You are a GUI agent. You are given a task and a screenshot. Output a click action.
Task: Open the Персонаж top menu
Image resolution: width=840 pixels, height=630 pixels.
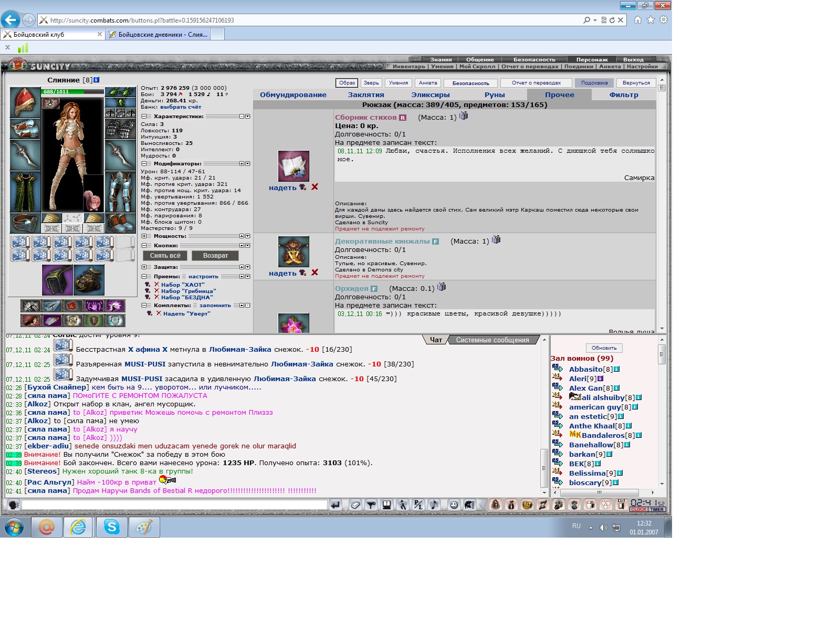592,59
